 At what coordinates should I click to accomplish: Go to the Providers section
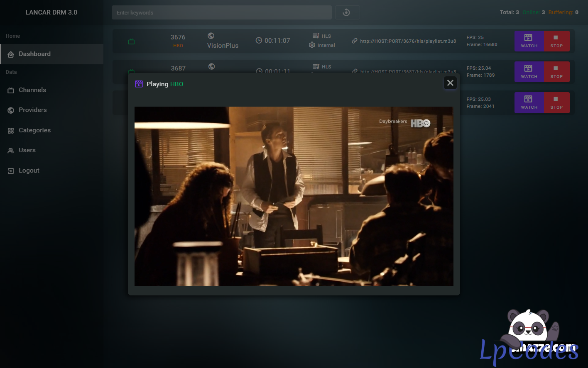tap(32, 110)
